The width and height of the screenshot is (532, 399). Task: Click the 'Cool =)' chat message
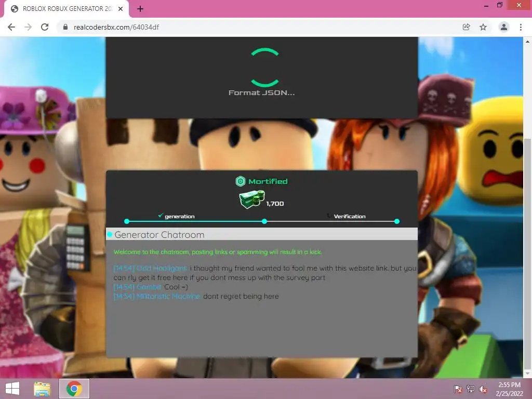tap(176, 287)
